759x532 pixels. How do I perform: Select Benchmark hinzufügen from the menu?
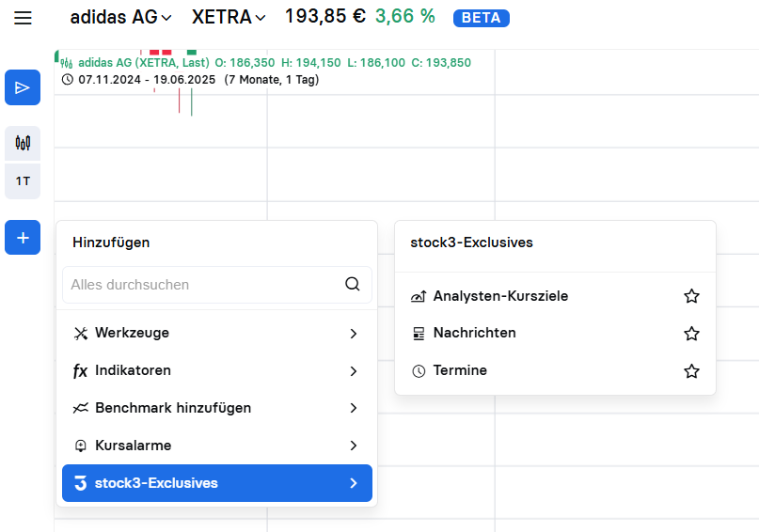tap(216, 408)
